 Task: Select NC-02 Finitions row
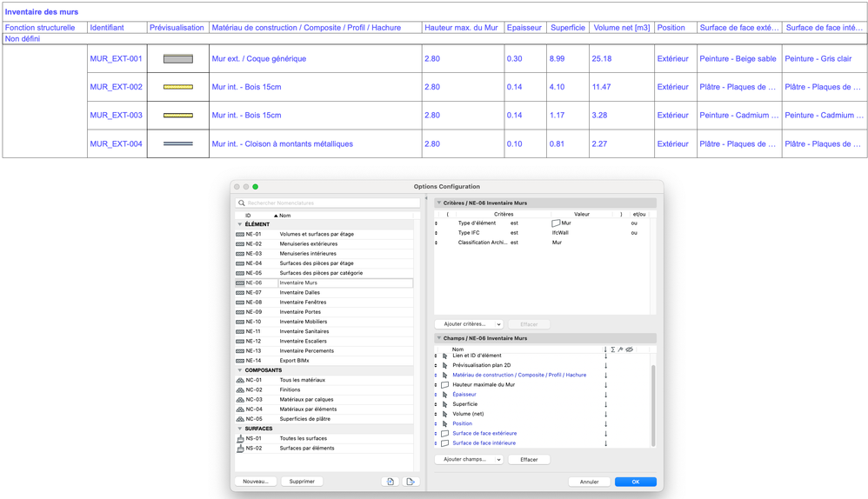(324, 390)
